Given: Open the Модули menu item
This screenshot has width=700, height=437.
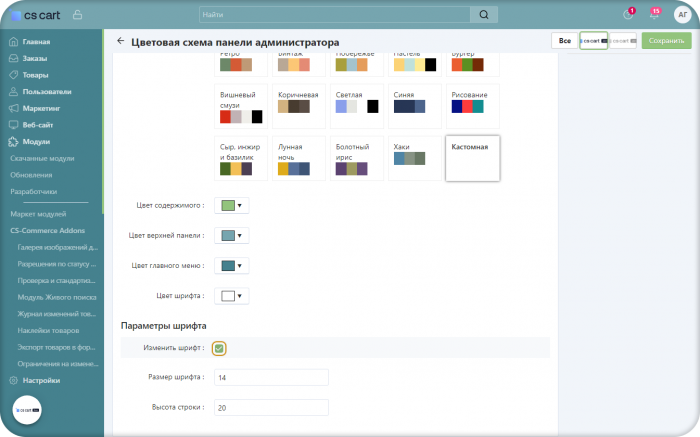Looking at the screenshot, I should click(x=36, y=142).
